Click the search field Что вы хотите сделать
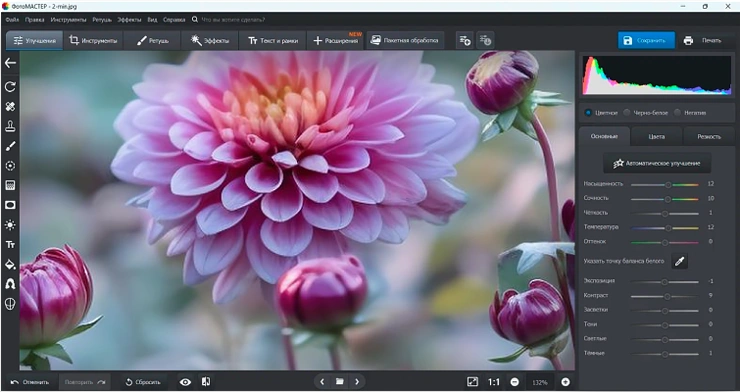740x392 pixels. (233, 20)
